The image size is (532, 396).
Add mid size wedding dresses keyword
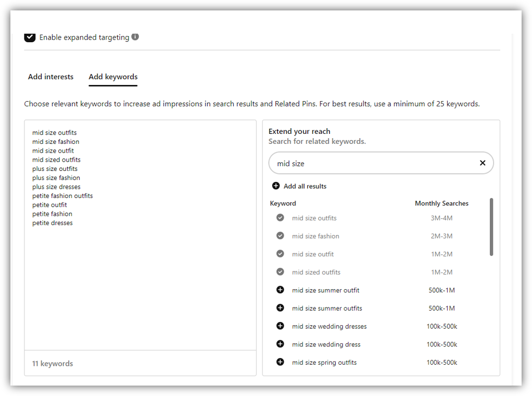[x=280, y=326]
